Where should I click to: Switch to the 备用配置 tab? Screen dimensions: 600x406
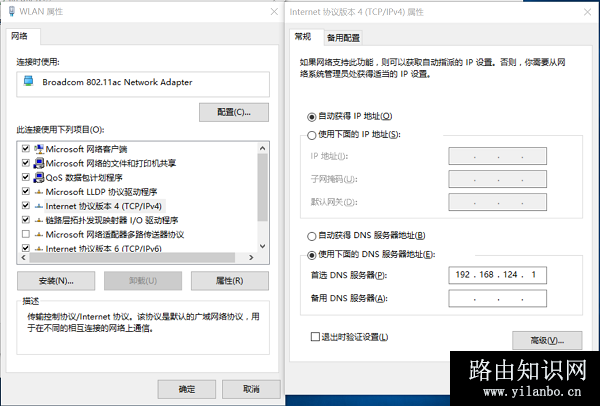pos(343,38)
